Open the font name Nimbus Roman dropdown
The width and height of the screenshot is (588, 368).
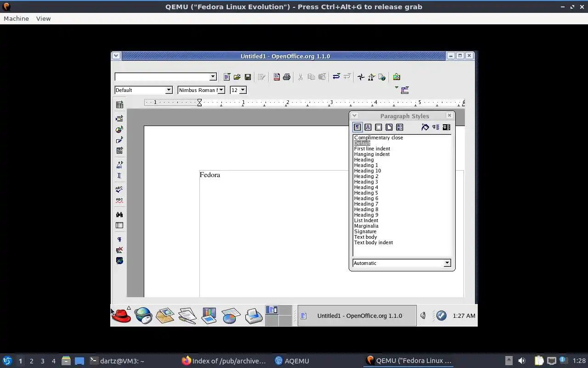click(x=221, y=90)
